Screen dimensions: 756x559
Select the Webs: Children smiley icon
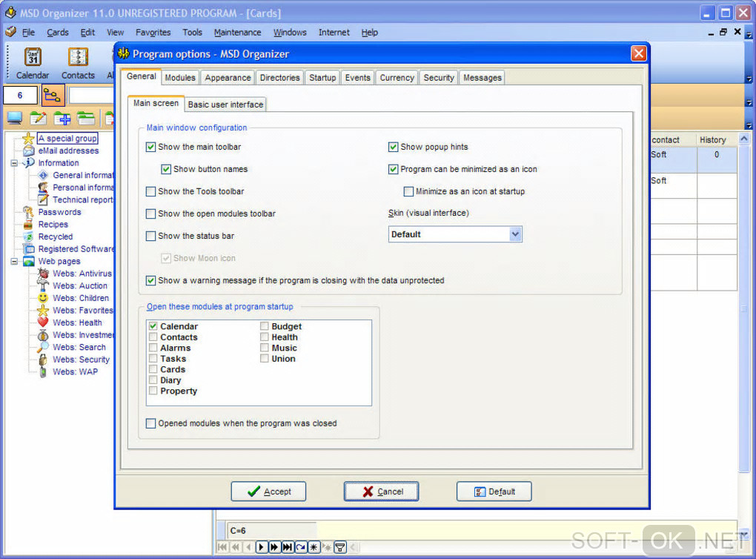click(44, 297)
